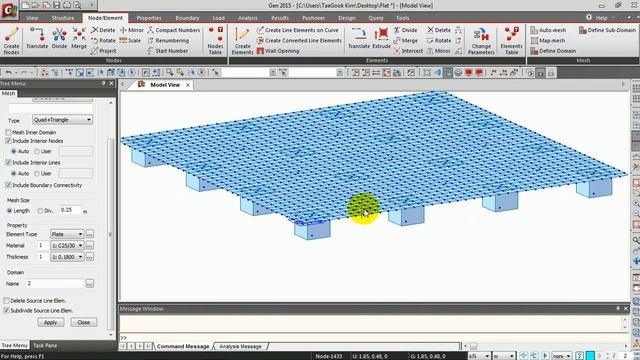Open the Material C25/30 dropdown
This screenshot has width=640, height=360.
pyautogui.click(x=67, y=245)
